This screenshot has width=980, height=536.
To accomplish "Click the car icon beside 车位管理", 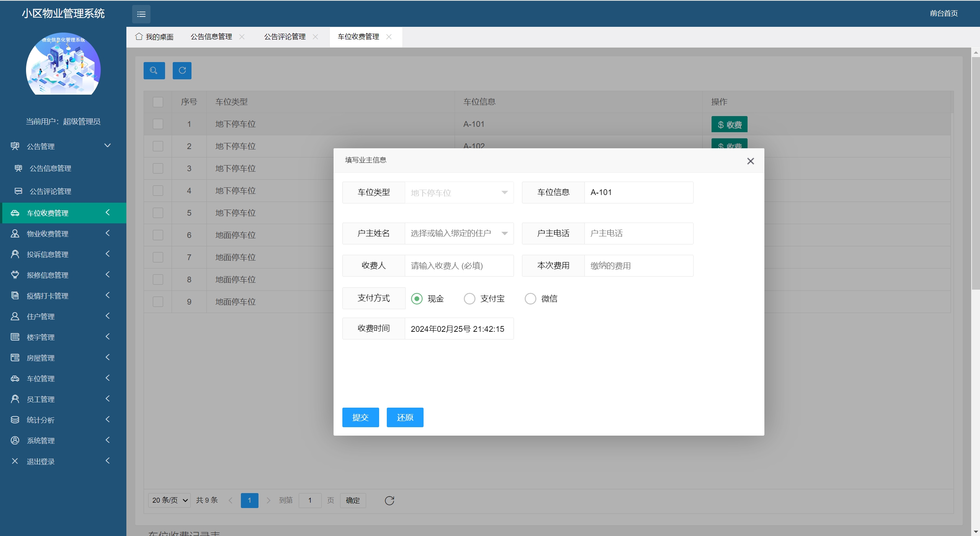I will (x=15, y=379).
